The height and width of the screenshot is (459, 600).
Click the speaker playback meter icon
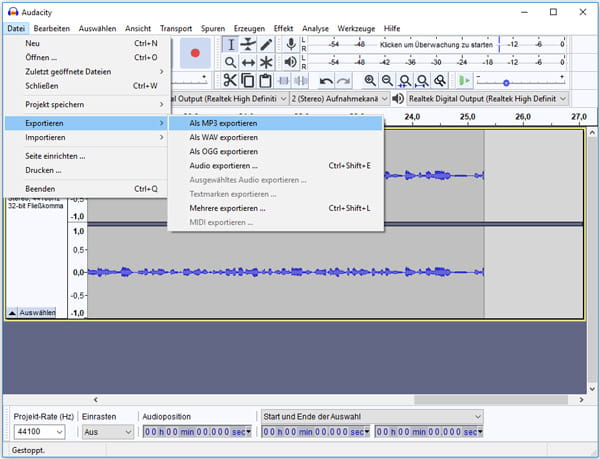coord(291,62)
